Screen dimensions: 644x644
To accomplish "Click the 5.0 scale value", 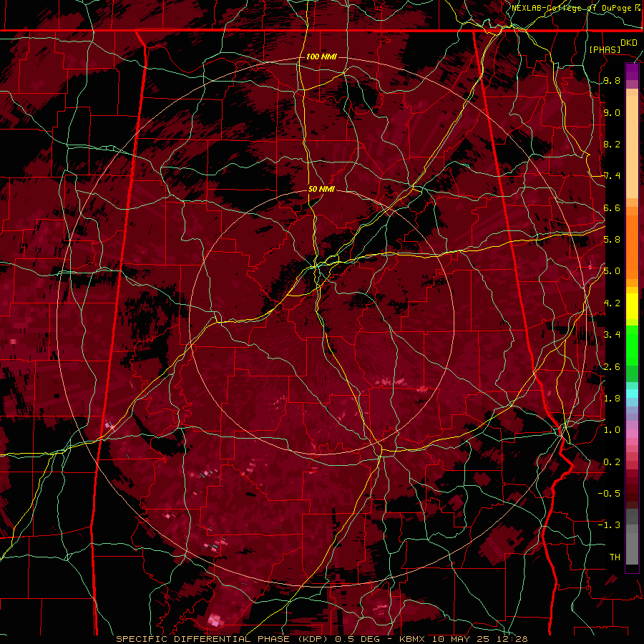I will tap(612, 271).
